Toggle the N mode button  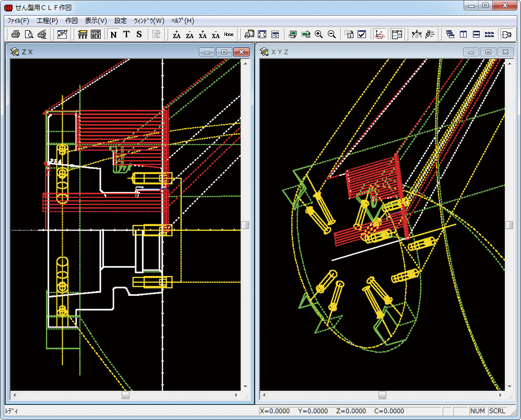pos(114,34)
